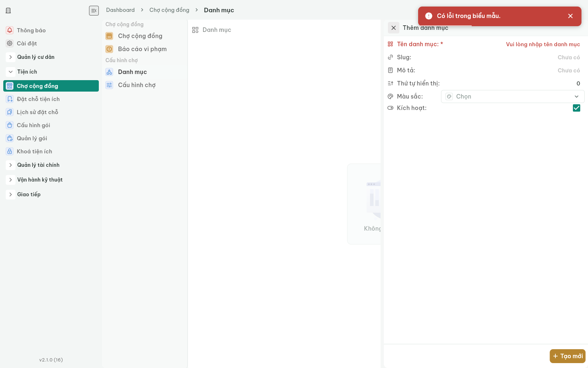Click the Cấu hình chợ sliders icon
Image resolution: width=588 pixels, height=368 pixels.
[109, 85]
